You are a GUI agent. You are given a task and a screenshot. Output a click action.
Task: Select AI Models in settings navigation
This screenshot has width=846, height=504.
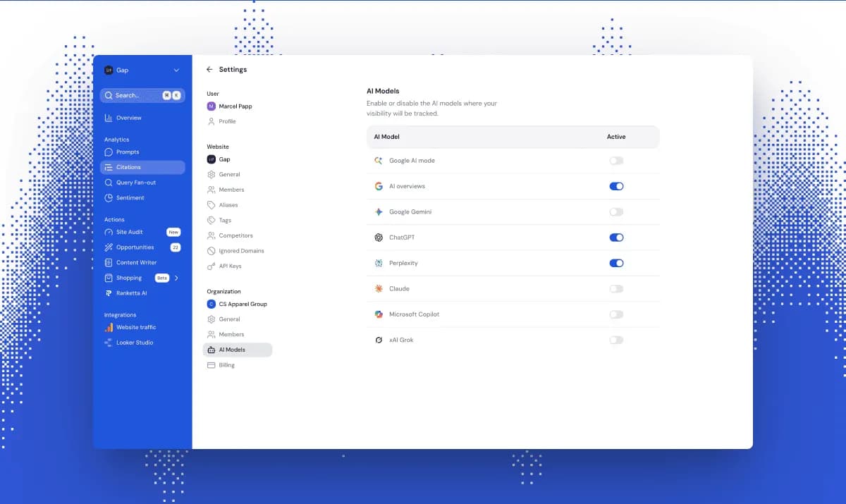[x=237, y=350]
